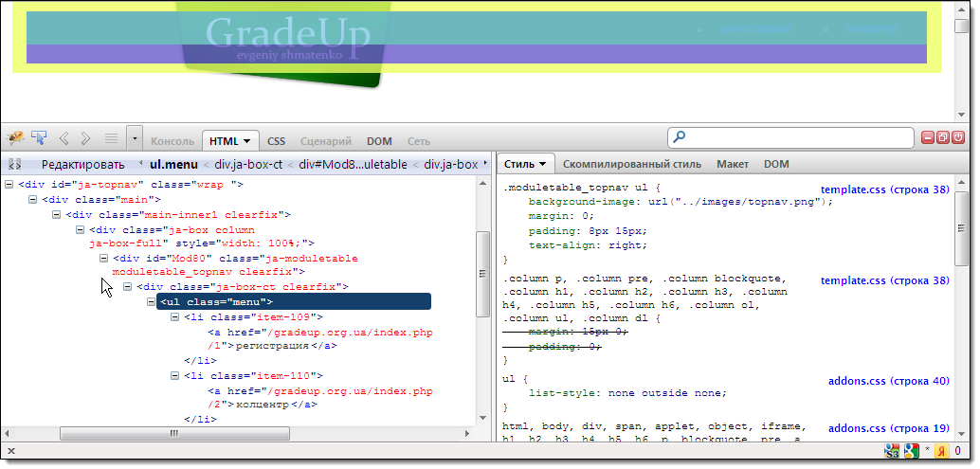Click the Firebug bug logo icon
980x469 pixels.
point(14,138)
